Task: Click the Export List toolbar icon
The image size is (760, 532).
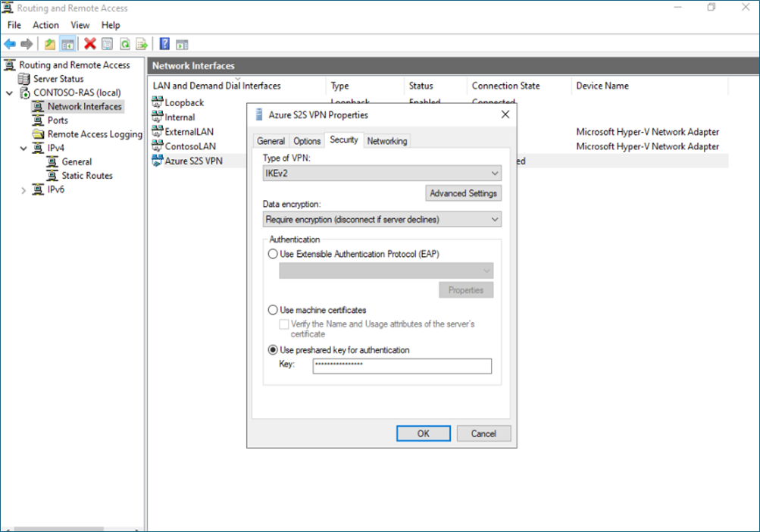Action: 141,44
